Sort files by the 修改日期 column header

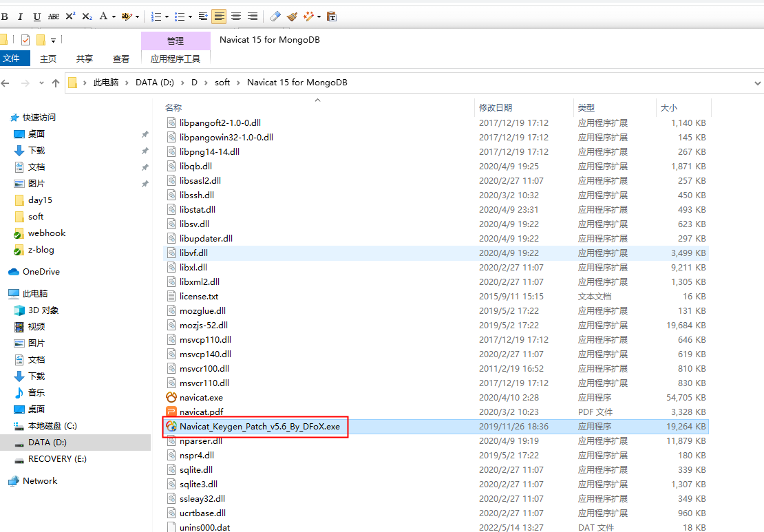pos(496,108)
